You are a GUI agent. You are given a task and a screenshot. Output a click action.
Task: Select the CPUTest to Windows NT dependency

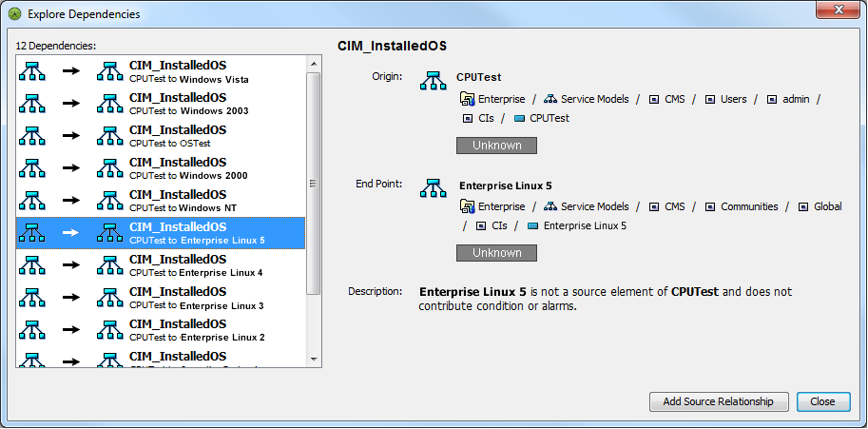tap(161, 201)
